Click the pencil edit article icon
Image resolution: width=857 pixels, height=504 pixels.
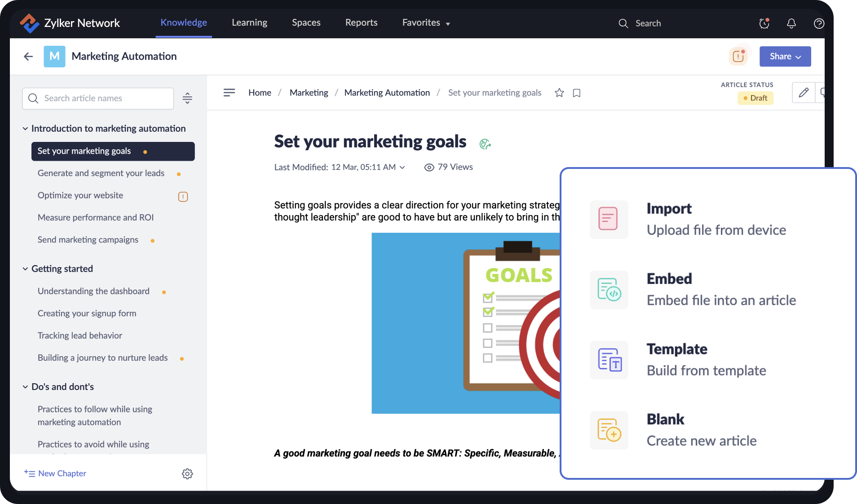[804, 93]
